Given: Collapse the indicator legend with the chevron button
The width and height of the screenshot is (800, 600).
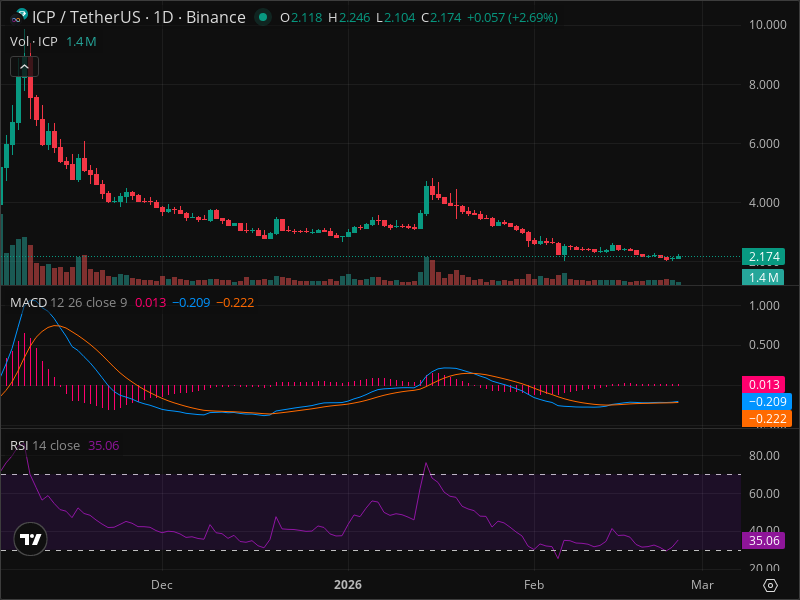Looking at the screenshot, I should (x=24, y=67).
